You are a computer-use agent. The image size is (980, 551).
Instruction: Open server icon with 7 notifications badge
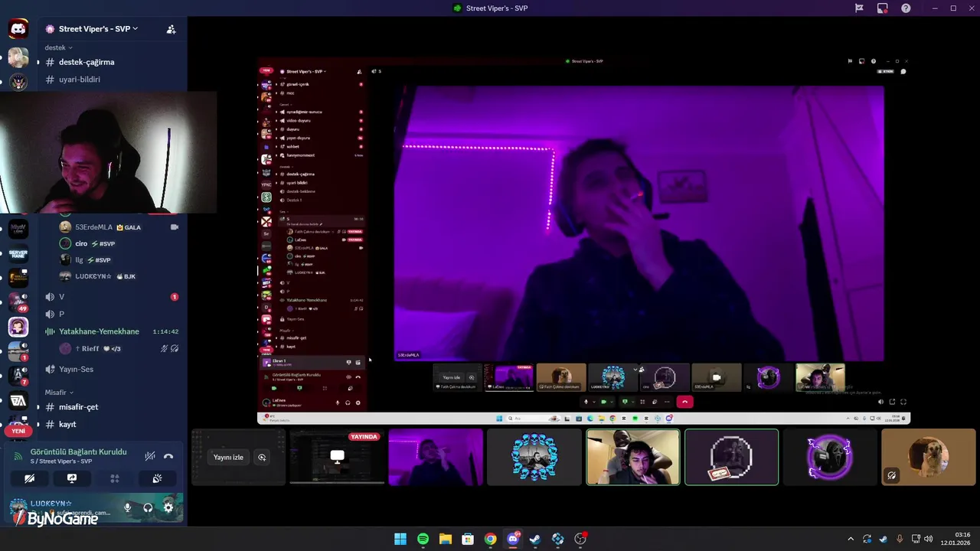pos(18,375)
